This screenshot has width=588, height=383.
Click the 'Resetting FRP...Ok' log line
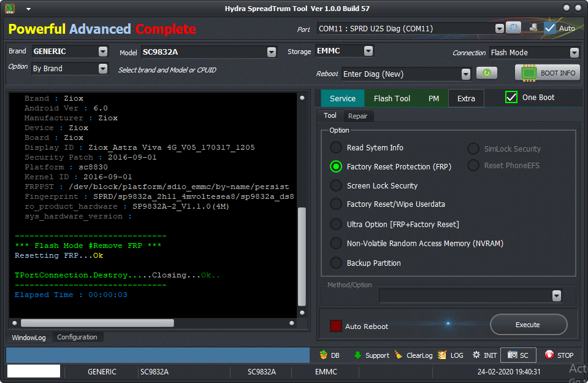point(59,255)
